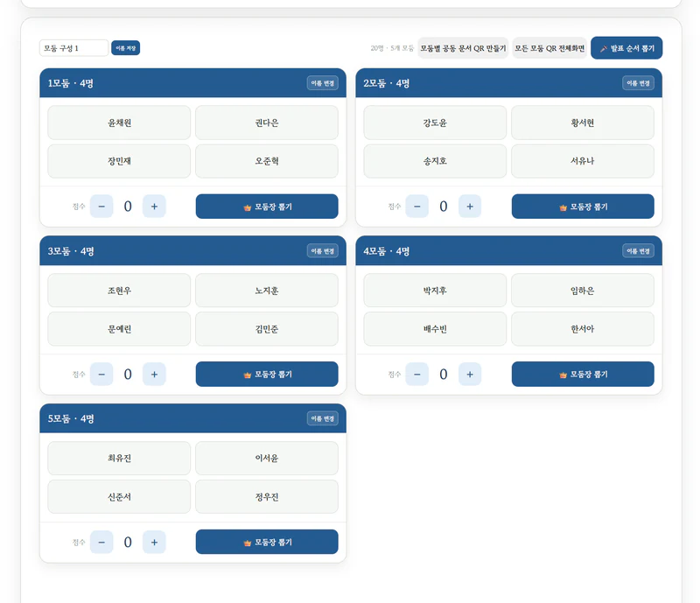Viewport: 700px width, 603px height.
Task: Save the group name with 이름 저장
Action: [125, 48]
